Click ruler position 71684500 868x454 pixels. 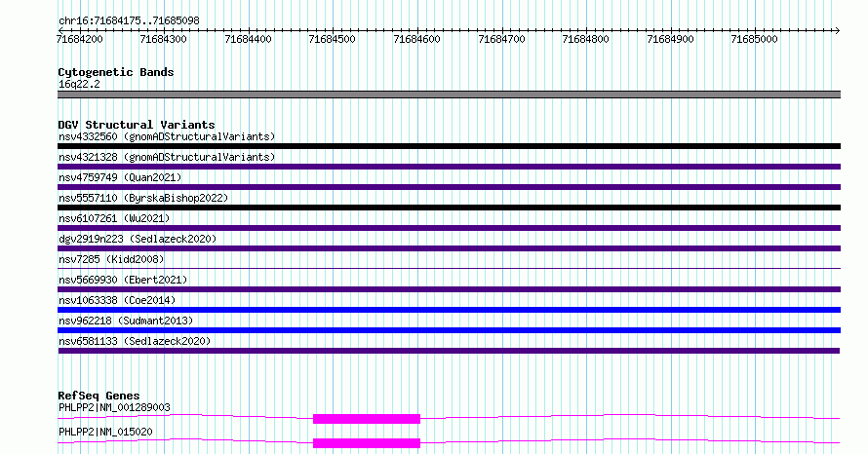pos(333,39)
